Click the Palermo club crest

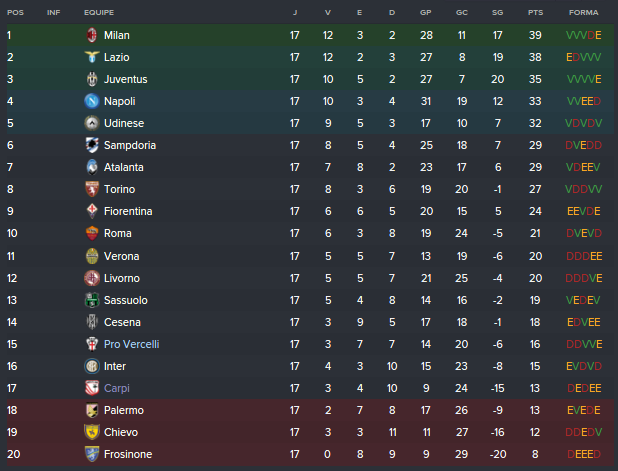pyautogui.click(x=92, y=410)
